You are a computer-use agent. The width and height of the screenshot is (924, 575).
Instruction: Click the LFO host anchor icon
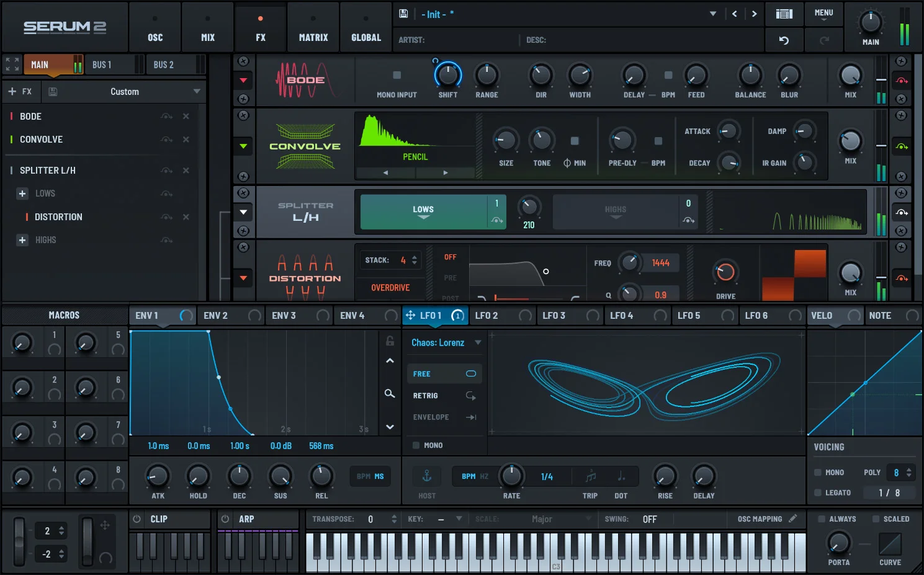click(427, 476)
